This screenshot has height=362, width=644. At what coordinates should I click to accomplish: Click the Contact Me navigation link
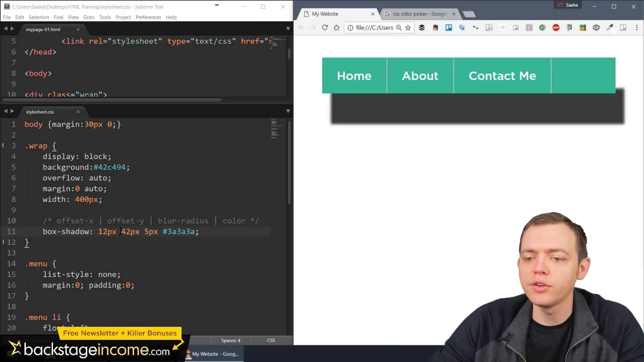[502, 76]
